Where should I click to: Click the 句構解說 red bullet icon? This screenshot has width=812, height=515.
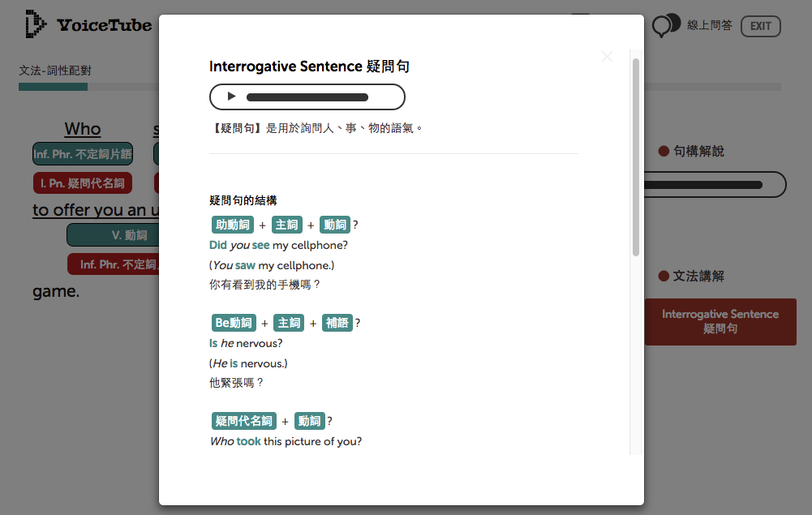[x=664, y=151]
